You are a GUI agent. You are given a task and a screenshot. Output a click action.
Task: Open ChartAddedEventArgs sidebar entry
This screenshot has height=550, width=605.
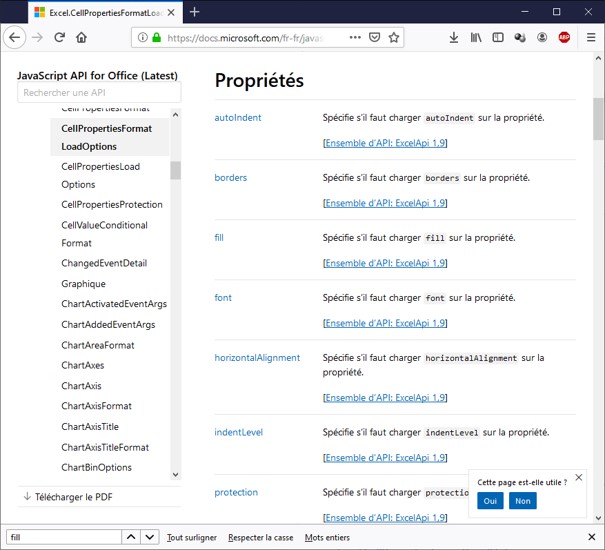(x=108, y=325)
